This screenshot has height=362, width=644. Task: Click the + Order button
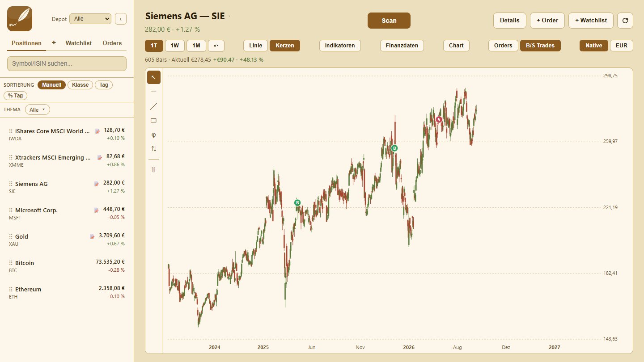547,21
